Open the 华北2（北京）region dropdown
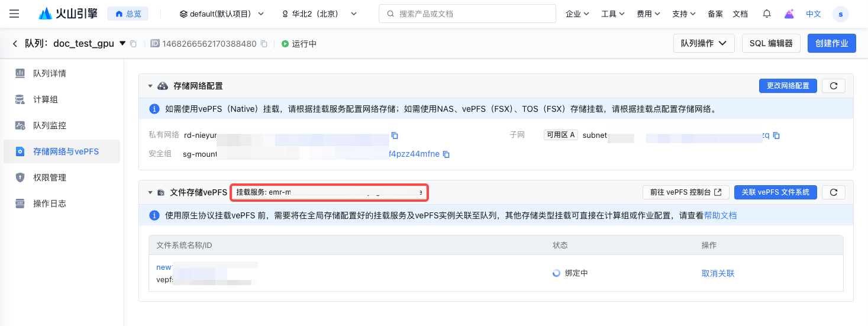 tap(320, 14)
